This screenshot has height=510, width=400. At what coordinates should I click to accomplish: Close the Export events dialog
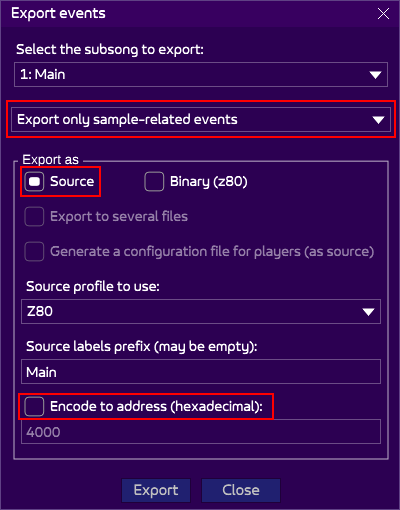coord(383,14)
